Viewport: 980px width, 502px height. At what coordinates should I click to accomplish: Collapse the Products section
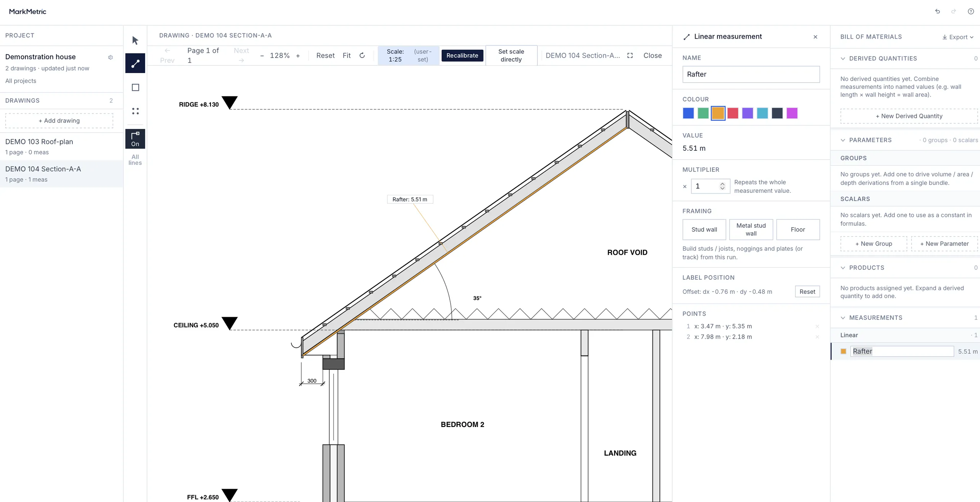843,268
